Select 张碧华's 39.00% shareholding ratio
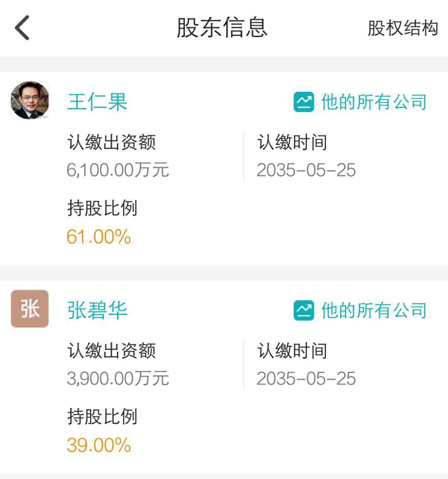The image size is (448, 479). [99, 445]
